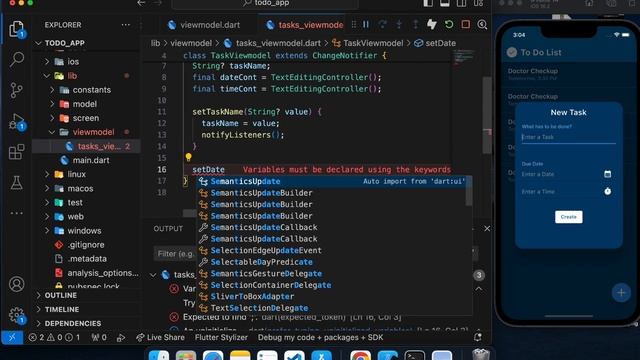Close the bottom panel
640x360 pixels.
487,229
